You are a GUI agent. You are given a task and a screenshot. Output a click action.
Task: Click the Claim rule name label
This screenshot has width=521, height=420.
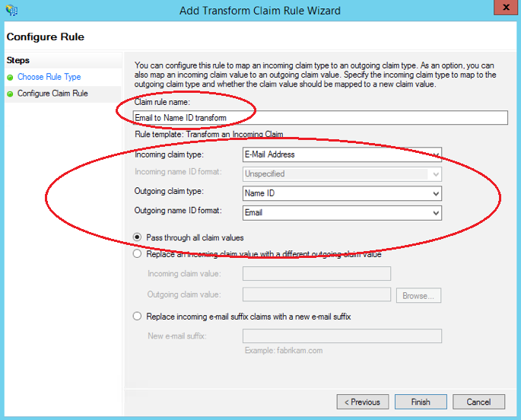(x=162, y=102)
